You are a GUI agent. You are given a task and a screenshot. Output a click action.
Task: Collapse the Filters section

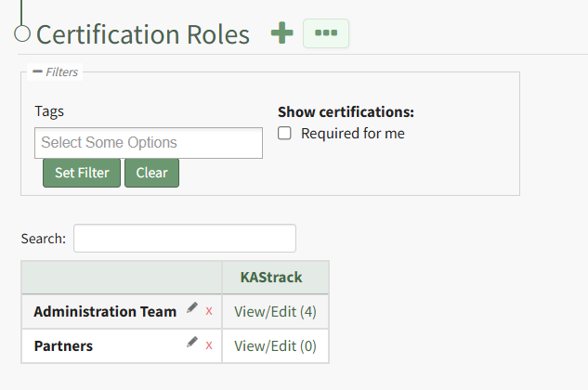[37, 71]
